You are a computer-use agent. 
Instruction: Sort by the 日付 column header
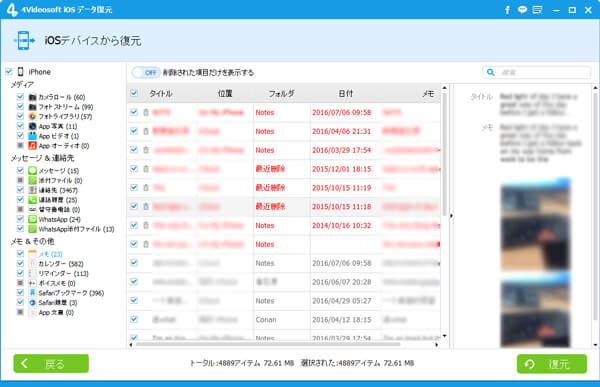pos(346,93)
